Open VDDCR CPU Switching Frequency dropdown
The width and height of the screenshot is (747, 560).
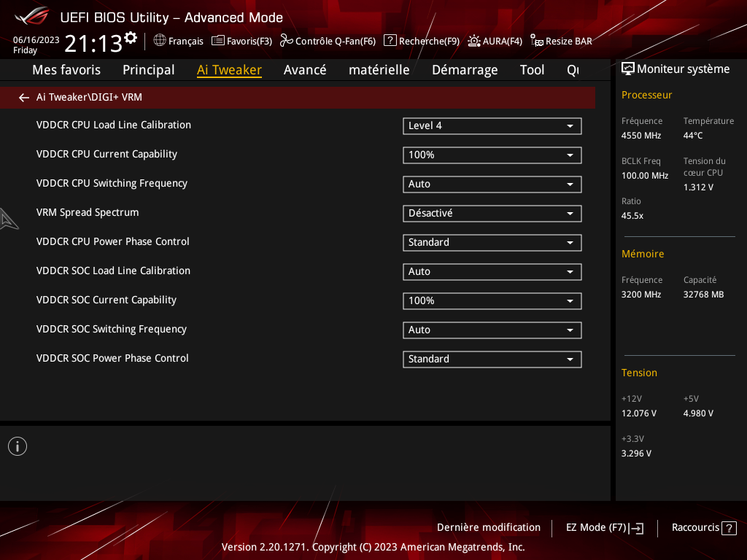[492, 184]
